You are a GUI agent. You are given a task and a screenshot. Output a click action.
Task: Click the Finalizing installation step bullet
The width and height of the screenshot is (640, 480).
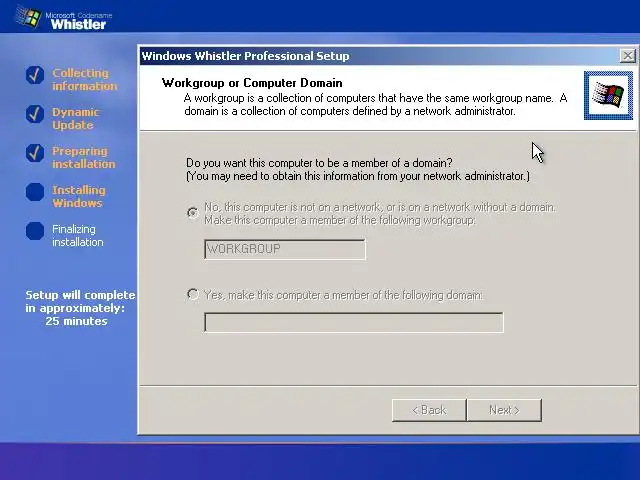(x=35, y=231)
